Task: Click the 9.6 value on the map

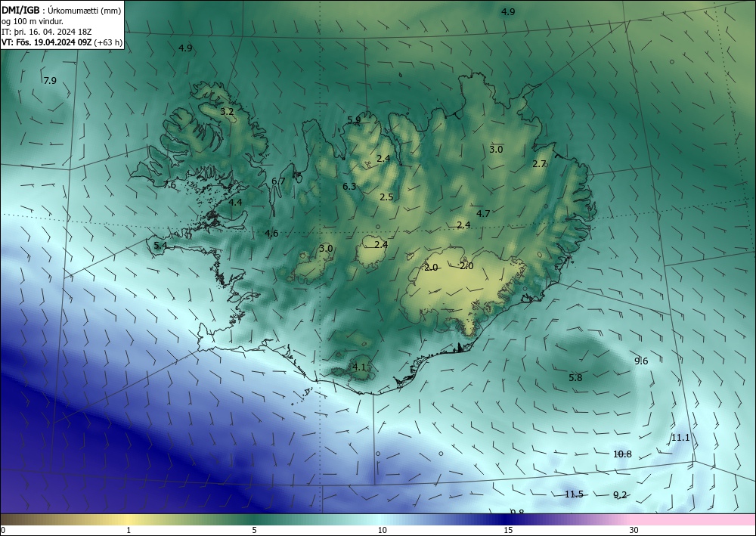Action: 641,361
